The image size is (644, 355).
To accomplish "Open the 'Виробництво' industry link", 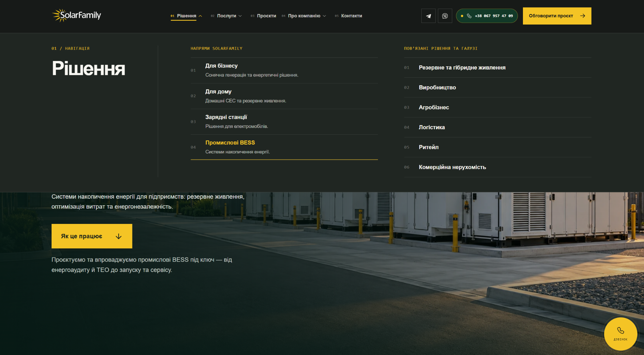I will point(497,87).
